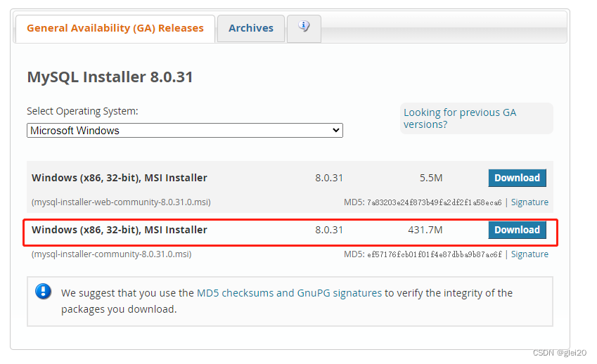Image resolution: width=597 pixels, height=364 pixels.
Task: Open MD5 checksums and GnuPG signatures link
Action: tap(289, 293)
